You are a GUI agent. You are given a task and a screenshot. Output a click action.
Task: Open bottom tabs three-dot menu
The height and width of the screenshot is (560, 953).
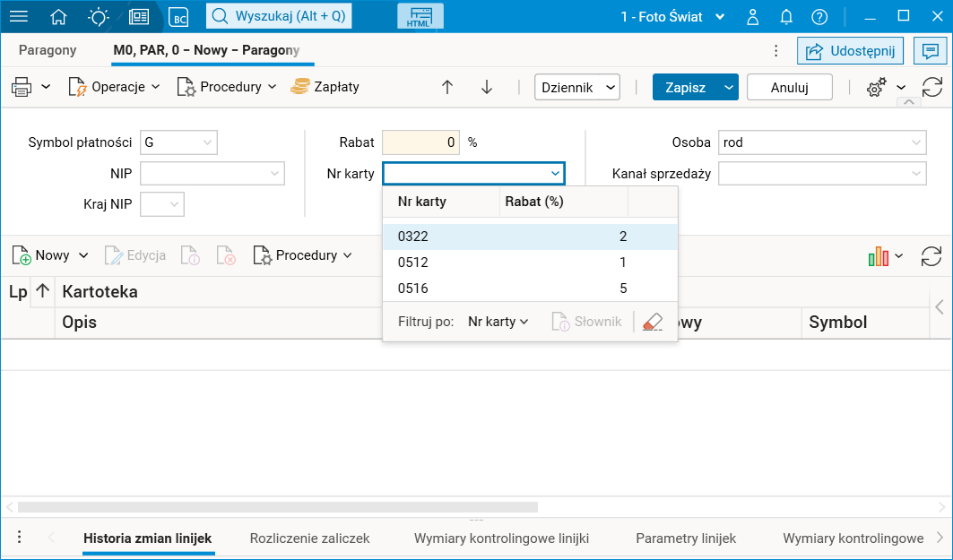point(20,537)
